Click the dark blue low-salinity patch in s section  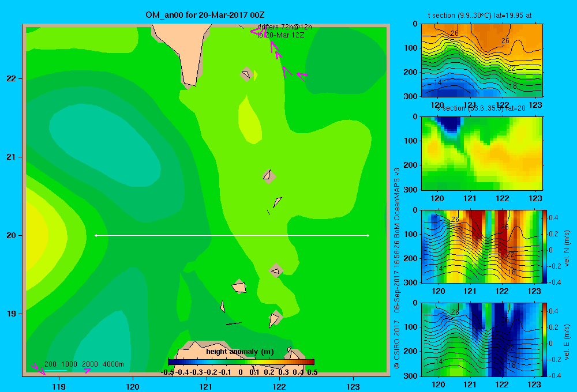pos(450,123)
